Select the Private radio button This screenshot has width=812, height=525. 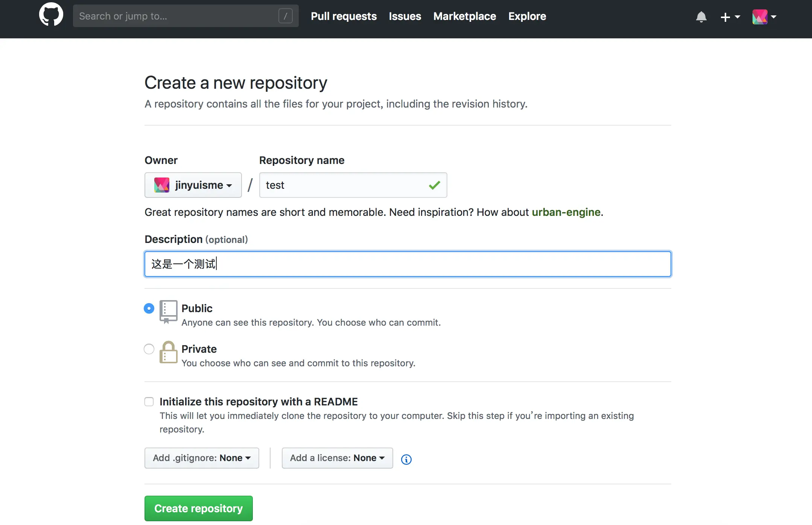coord(149,349)
